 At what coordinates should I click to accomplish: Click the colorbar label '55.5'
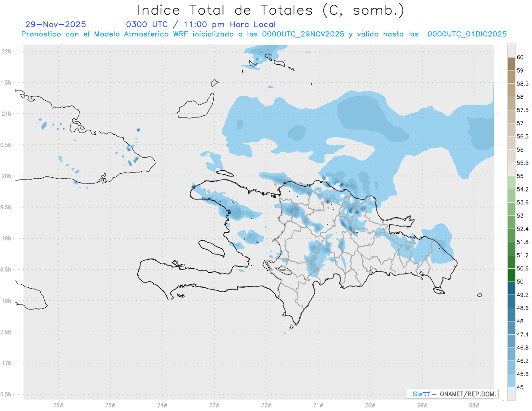[x=522, y=163]
